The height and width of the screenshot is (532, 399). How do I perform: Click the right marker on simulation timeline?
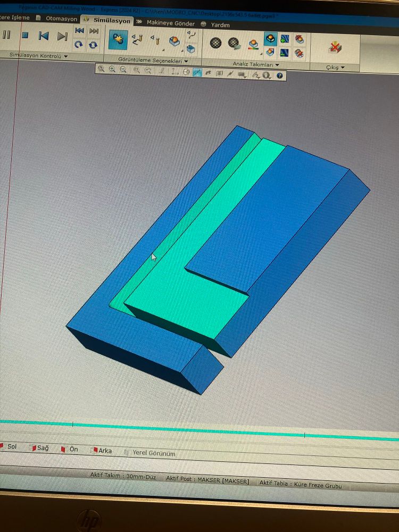tap(304, 435)
